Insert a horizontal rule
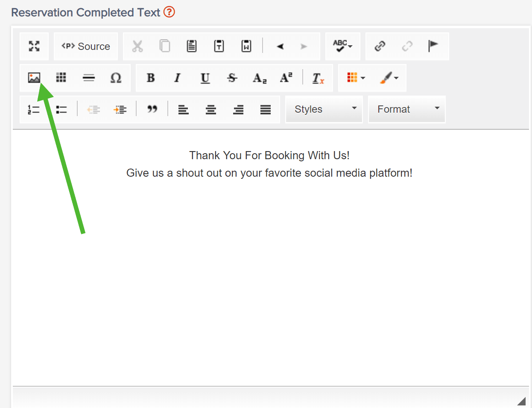This screenshot has height=408, width=532. 88,78
